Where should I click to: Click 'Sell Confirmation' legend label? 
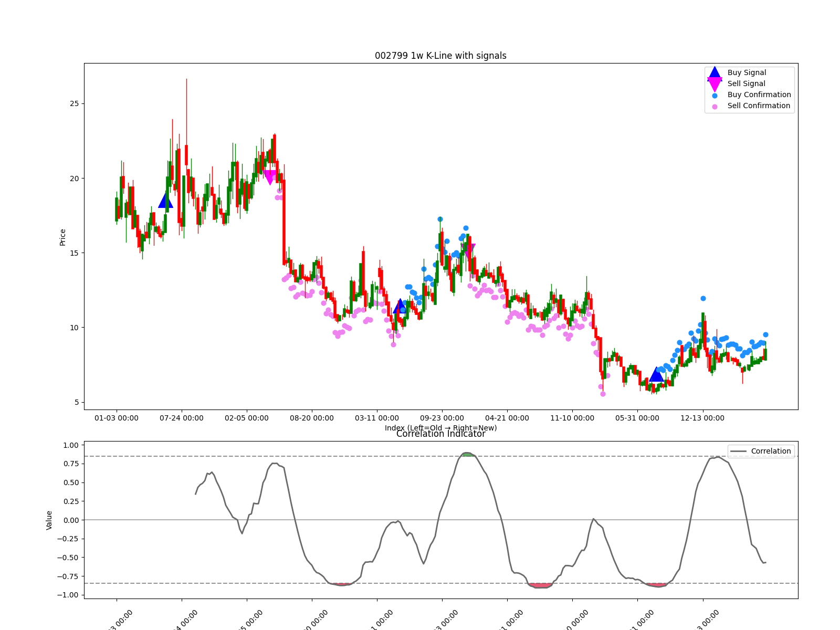759,106
